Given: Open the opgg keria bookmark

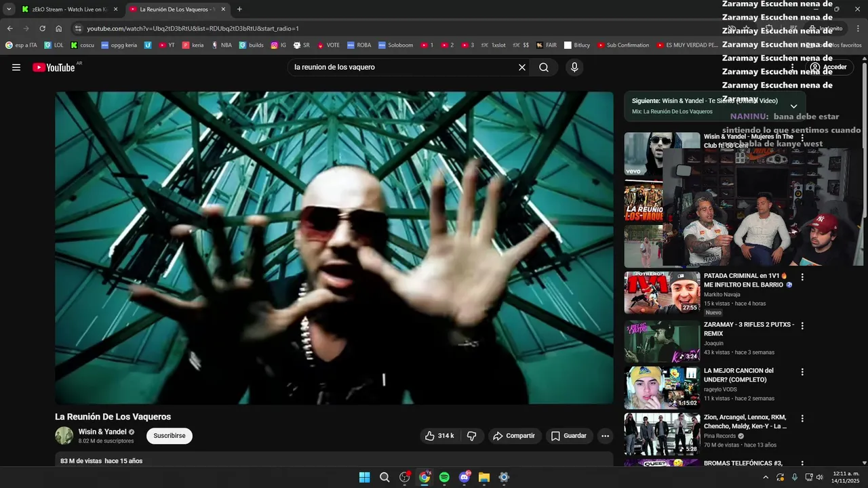Looking at the screenshot, I should 119,45.
